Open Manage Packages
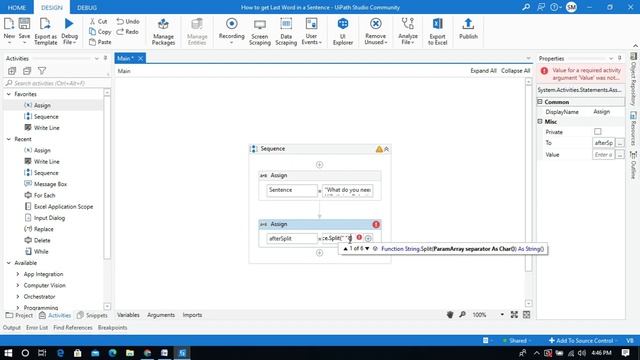 163,31
